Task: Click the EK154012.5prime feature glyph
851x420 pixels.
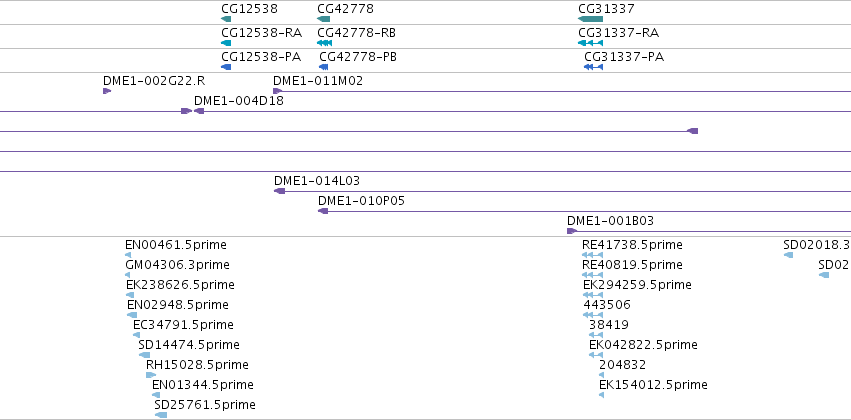Action: (x=601, y=395)
